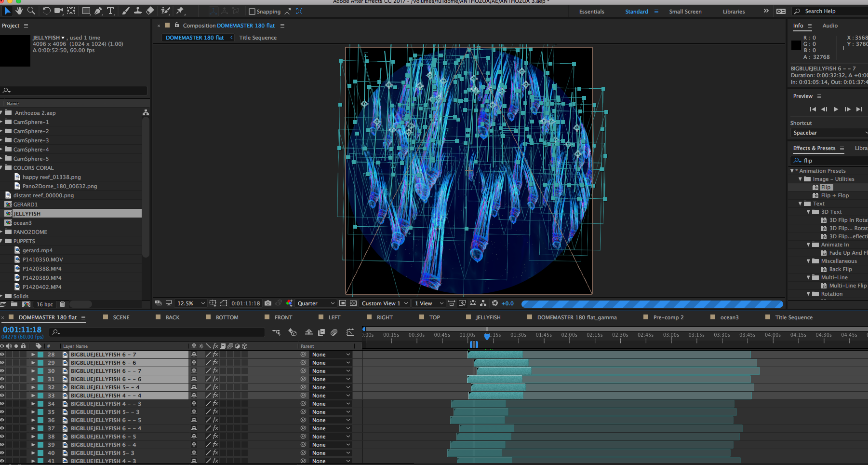Hide layer 28 BIGBLUEJELLYFISH 6 - 7 eye
Image resolution: width=868 pixels, height=465 pixels.
point(2,355)
